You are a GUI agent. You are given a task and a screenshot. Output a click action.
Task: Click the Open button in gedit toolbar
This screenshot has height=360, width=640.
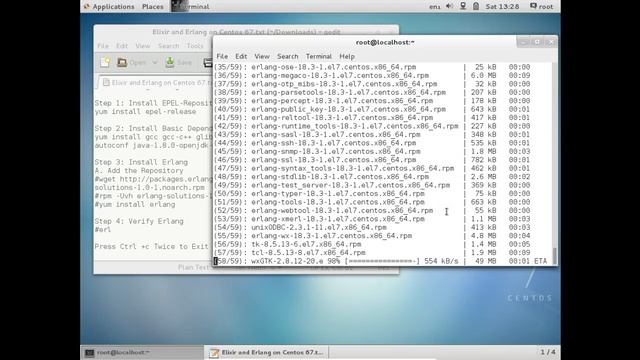[132, 62]
